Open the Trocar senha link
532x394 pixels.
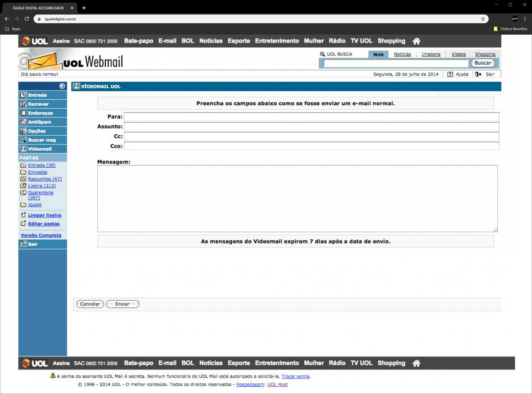(x=295, y=376)
